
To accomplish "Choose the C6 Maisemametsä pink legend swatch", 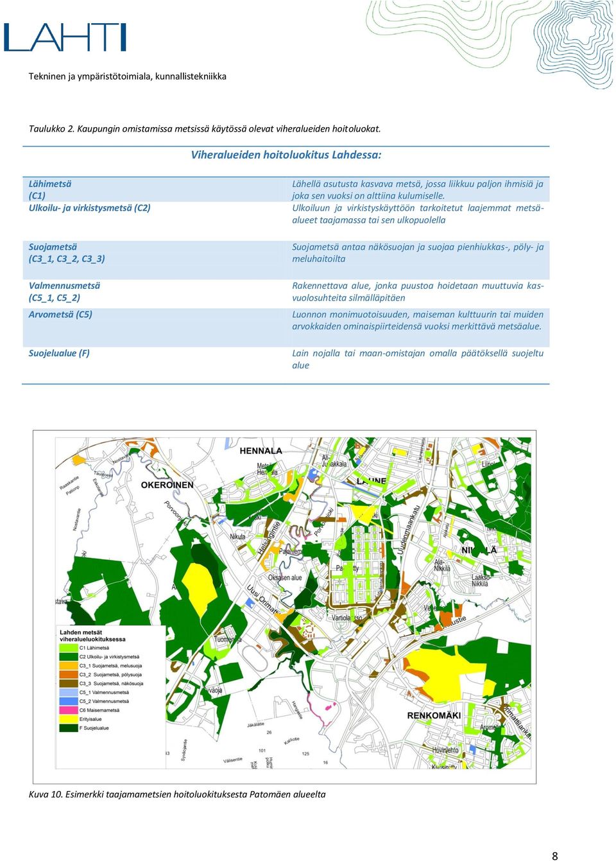I will tap(69, 710).
